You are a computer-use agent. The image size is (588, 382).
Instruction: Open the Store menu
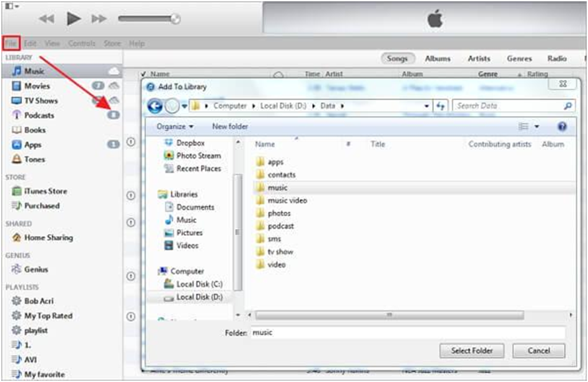tap(112, 44)
